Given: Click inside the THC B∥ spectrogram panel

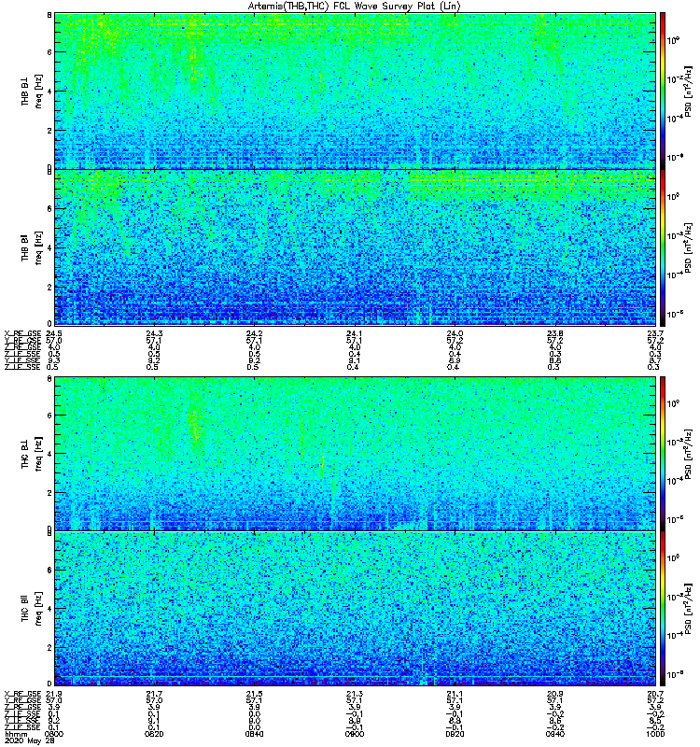Looking at the screenshot, I should (x=355, y=609).
